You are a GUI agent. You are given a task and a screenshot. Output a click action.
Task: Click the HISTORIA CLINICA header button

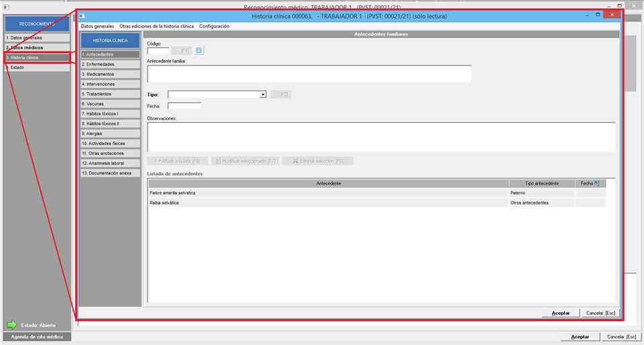(110, 41)
